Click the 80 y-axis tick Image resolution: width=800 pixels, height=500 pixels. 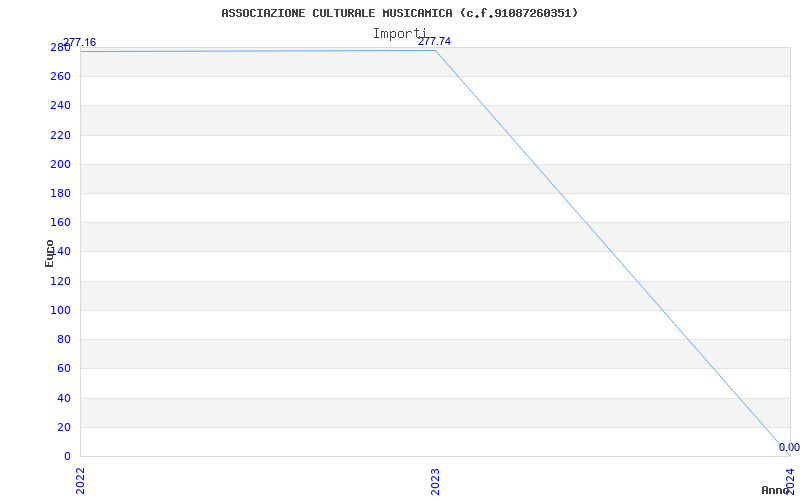click(x=64, y=339)
